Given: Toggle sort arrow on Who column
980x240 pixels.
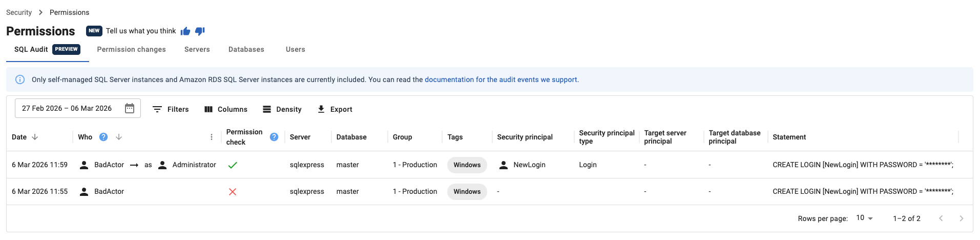Looking at the screenshot, I should pos(119,137).
